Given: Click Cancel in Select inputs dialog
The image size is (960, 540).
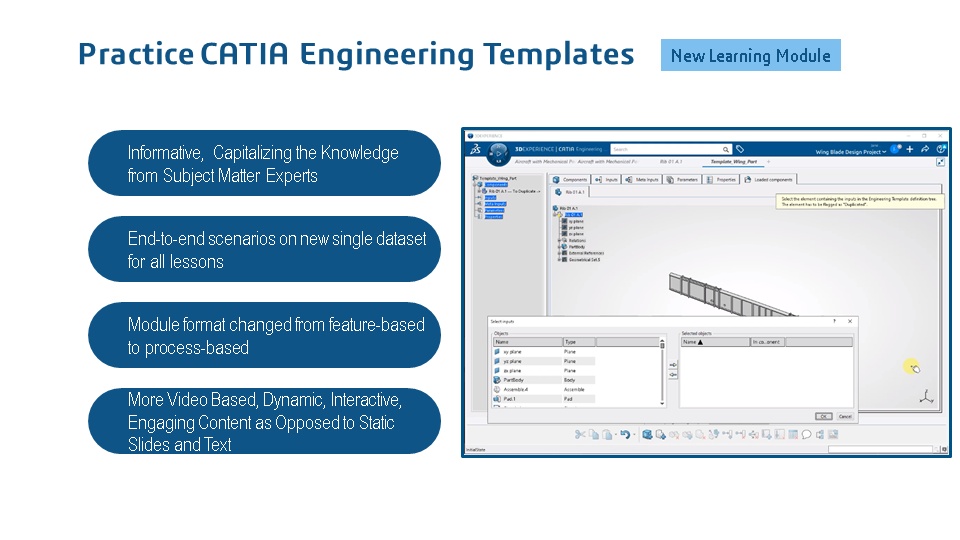Looking at the screenshot, I should (845, 416).
